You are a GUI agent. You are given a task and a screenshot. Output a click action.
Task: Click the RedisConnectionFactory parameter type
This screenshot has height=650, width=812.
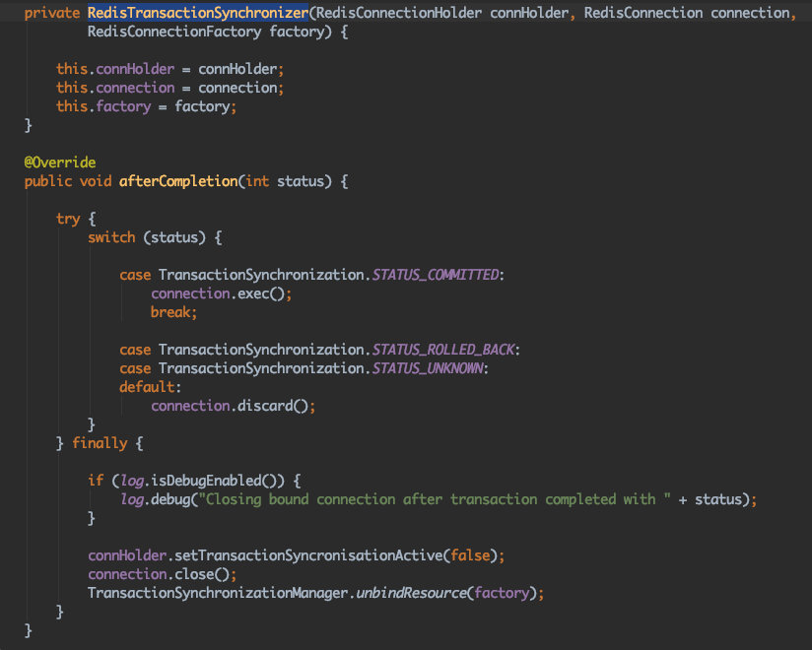[x=174, y=32]
